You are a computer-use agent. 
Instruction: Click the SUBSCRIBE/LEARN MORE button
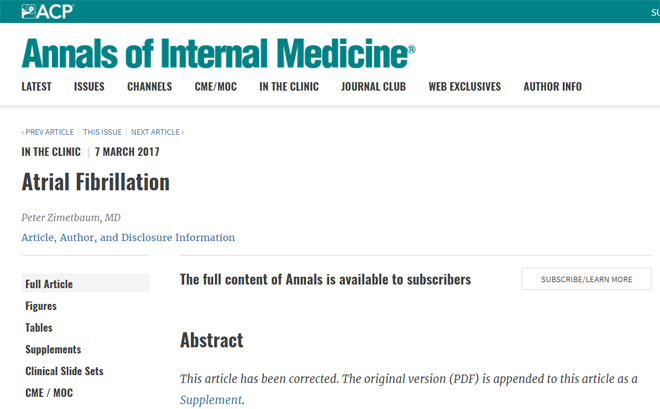586,279
